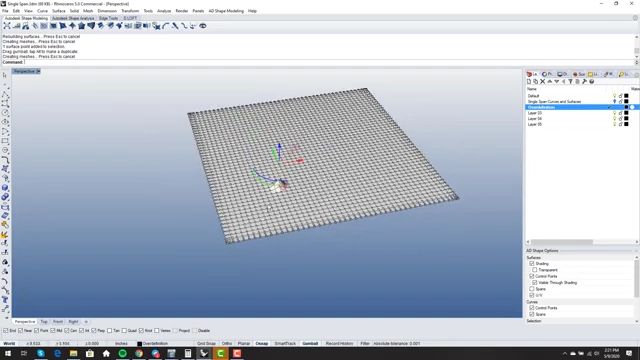Toggle lock icon for Layer 04
The height and width of the screenshot is (360, 640).
620,119
